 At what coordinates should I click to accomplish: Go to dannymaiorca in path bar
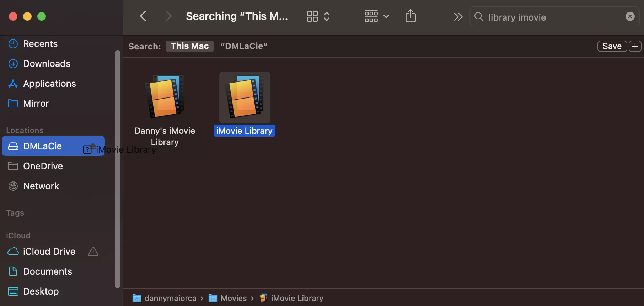click(x=165, y=298)
